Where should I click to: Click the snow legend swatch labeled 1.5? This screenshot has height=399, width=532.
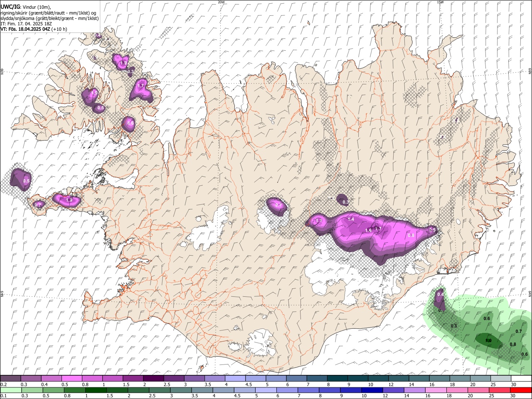tap(133, 379)
